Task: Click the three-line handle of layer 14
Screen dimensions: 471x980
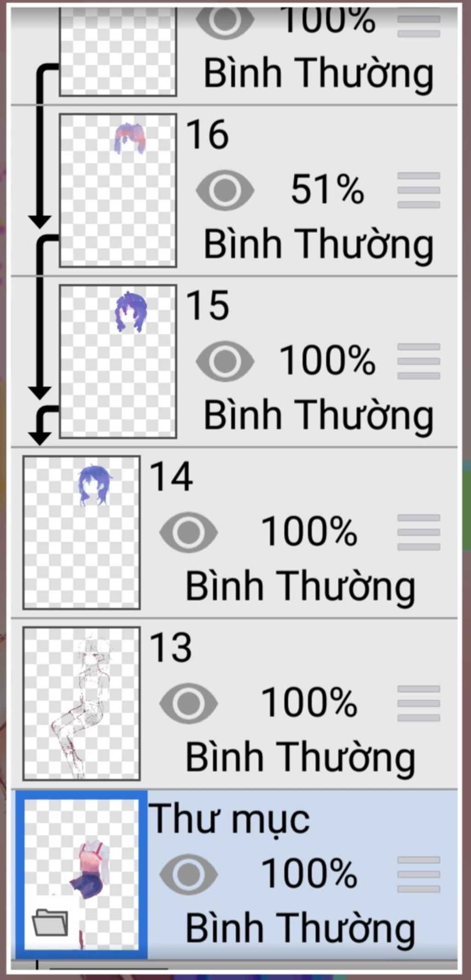Action: [419, 532]
